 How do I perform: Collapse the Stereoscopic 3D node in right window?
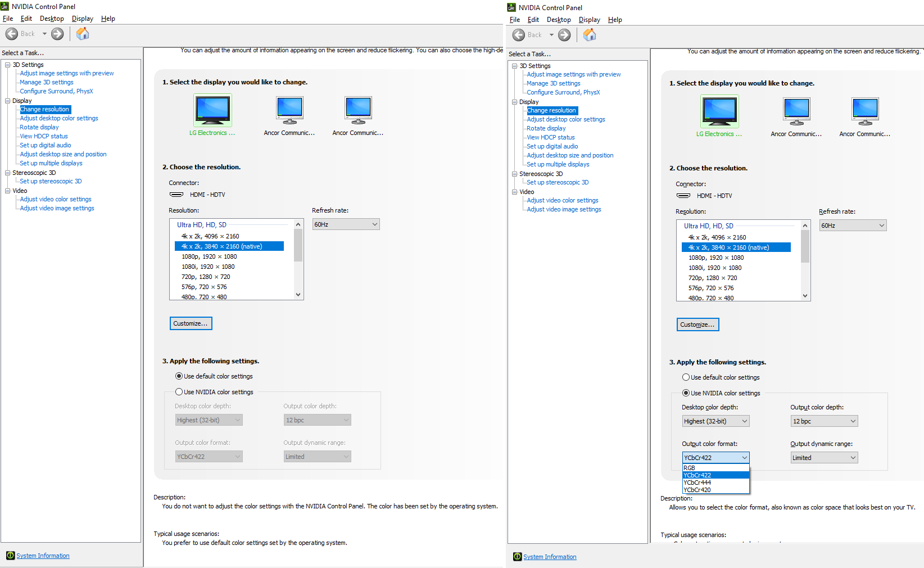tap(515, 174)
